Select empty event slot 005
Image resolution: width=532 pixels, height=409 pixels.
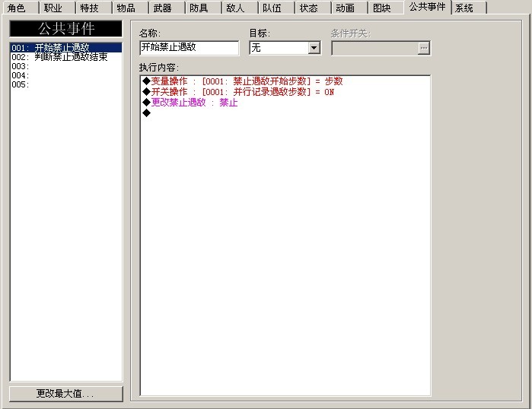[x=66, y=84]
